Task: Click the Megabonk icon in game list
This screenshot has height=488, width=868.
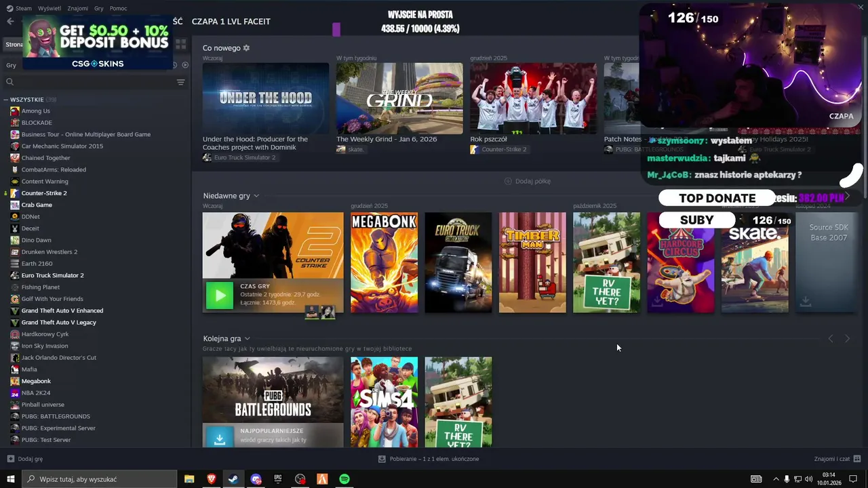Action: 15,381
